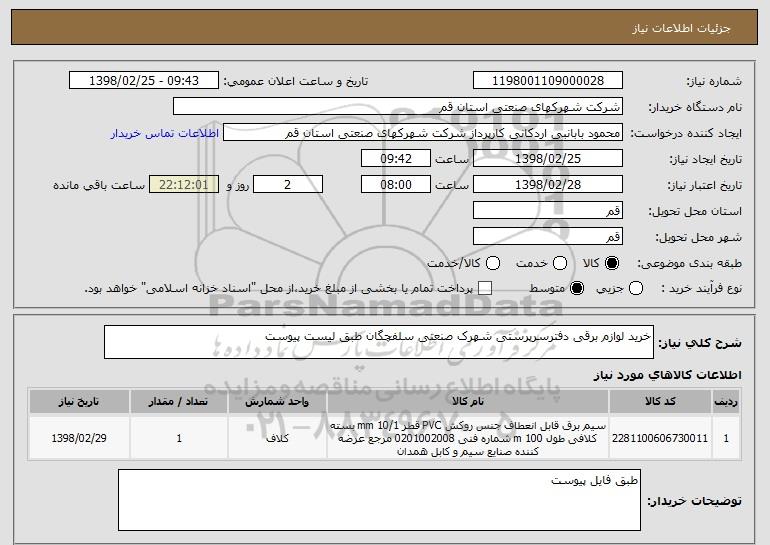
Task: Click the delivery province field
Action: coord(548,211)
